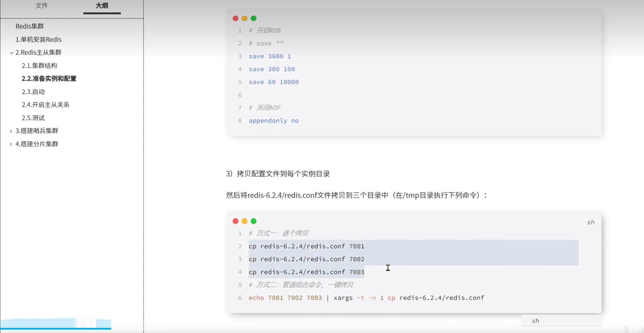Select the 大纲 tab
644x333 pixels.
[x=102, y=6]
